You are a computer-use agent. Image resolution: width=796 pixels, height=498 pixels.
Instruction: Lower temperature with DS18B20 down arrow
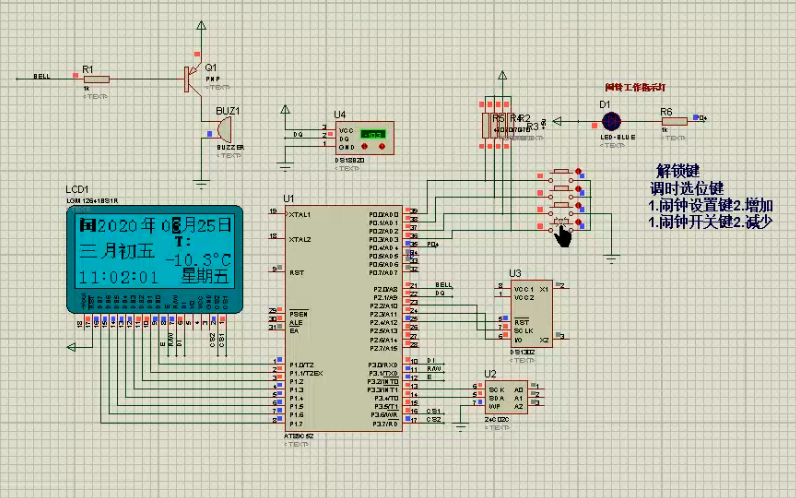point(364,146)
